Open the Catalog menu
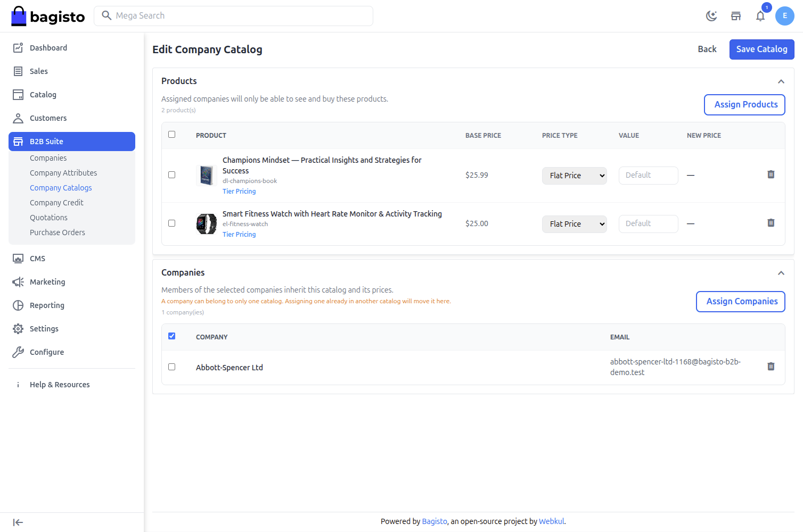Image resolution: width=803 pixels, height=532 pixels. tap(72, 95)
